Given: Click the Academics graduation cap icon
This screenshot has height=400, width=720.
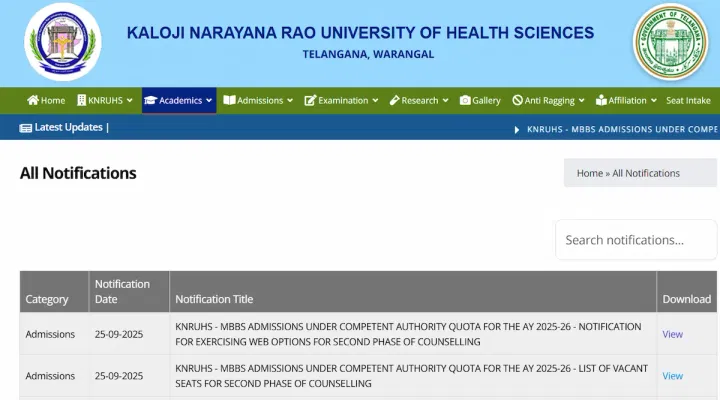Looking at the screenshot, I should [150, 101].
